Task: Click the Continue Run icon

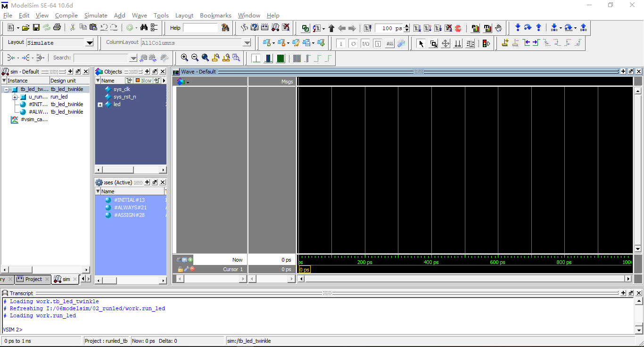Action: click(428, 28)
